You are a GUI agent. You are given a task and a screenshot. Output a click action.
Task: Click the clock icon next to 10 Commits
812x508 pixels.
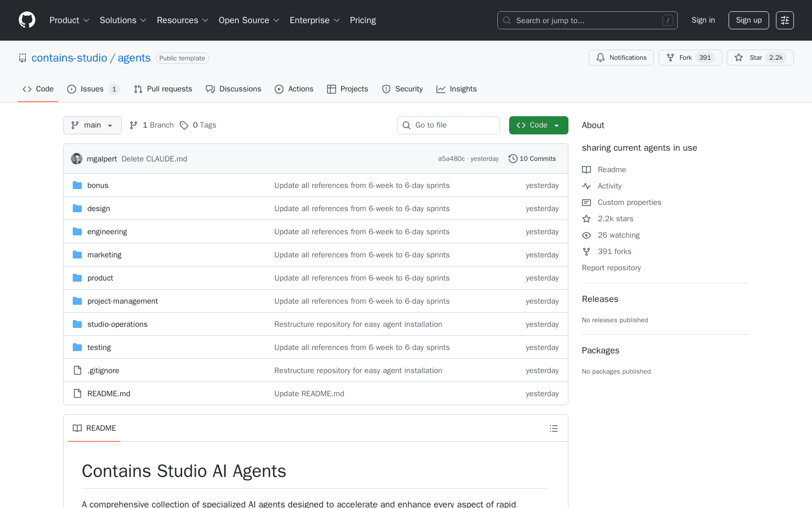(513, 159)
